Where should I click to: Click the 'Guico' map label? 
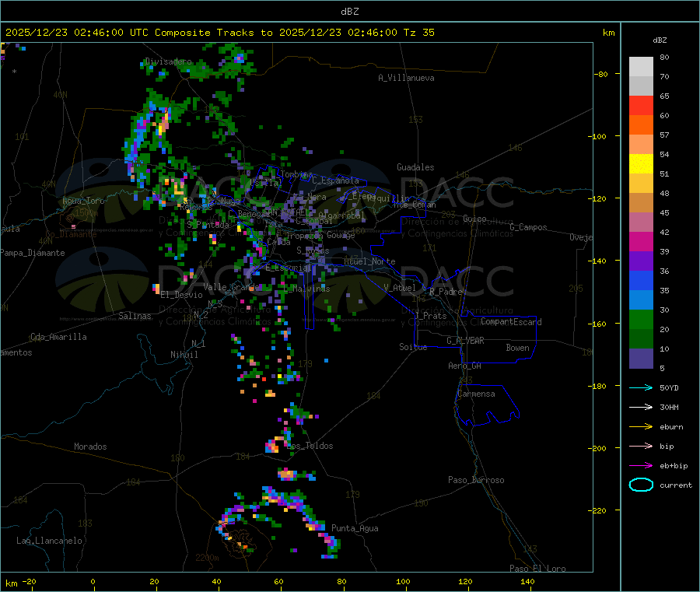pyautogui.click(x=474, y=219)
